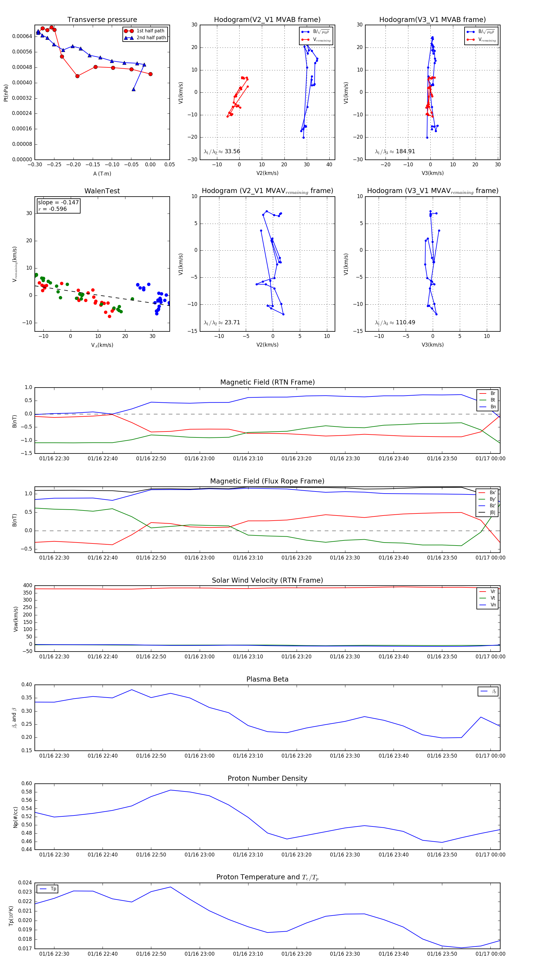Select the "Vr" legend entry
This screenshot has width=535, height=980.
coord(487,591)
